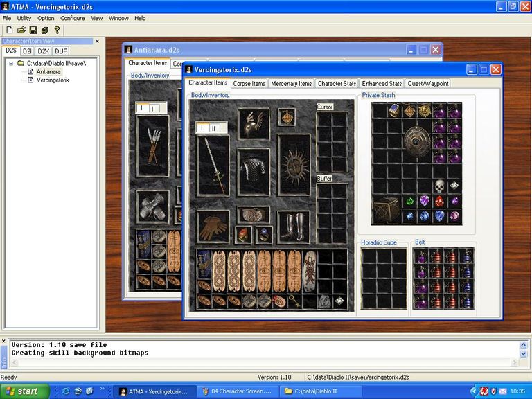The height and width of the screenshot is (399, 532).
Task: Select the D2I tab in side panel
Action: (27, 51)
